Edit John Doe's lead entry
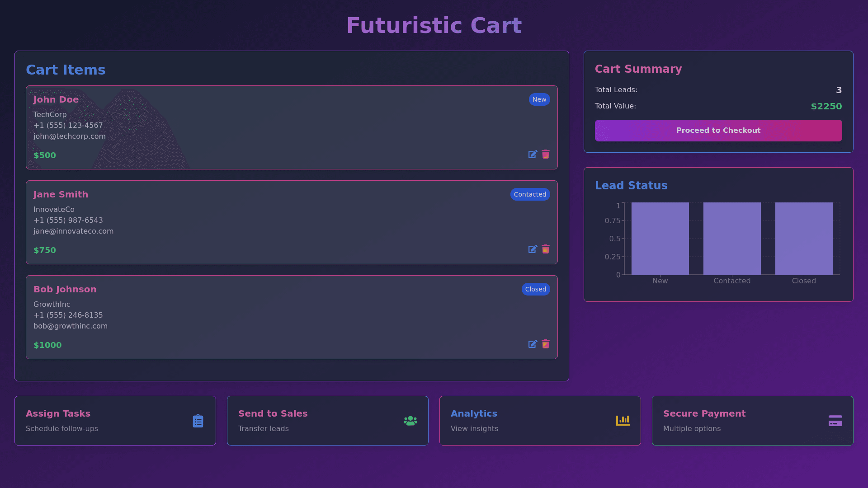The height and width of the screenshot is (488, 868). (x=533, y=155)
